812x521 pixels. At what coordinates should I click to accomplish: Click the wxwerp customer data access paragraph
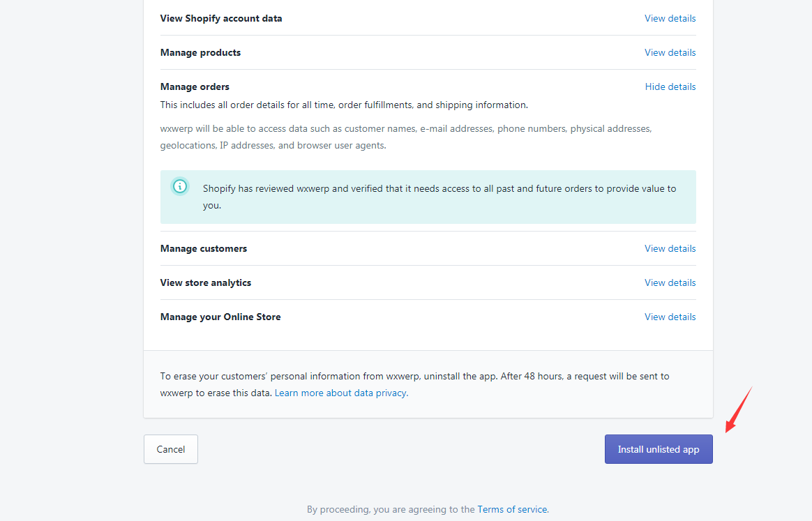pos(406,137)
